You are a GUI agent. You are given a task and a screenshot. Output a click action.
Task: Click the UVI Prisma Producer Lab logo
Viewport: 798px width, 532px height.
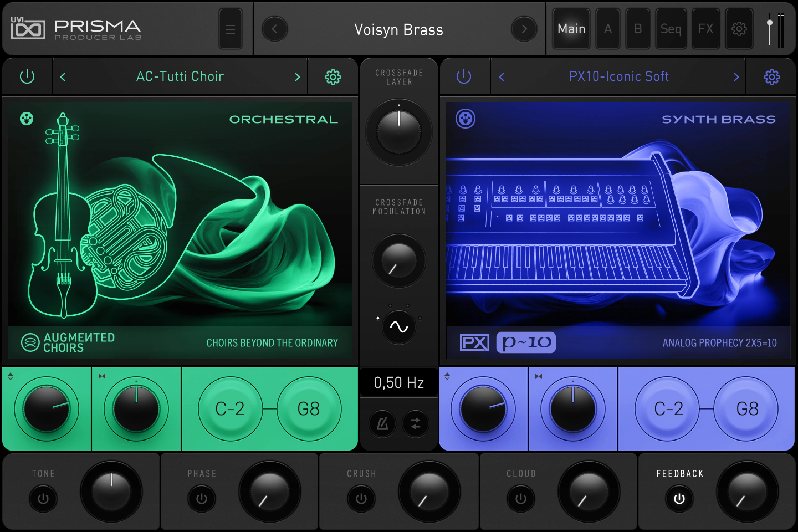click(76, 29)
